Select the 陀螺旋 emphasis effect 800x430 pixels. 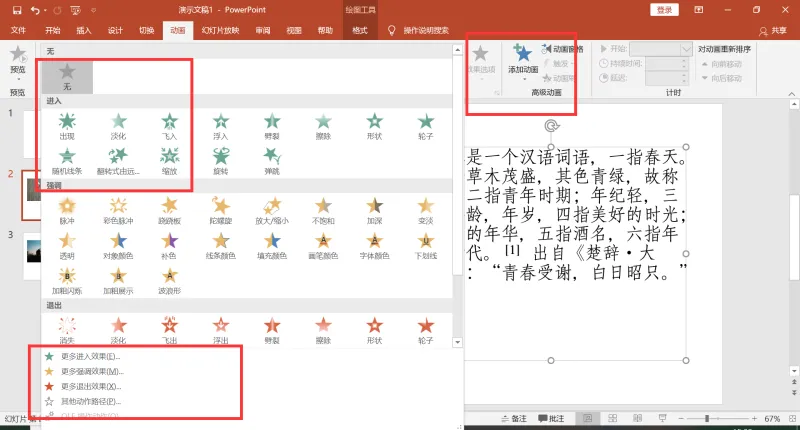(x=221, y=211)
